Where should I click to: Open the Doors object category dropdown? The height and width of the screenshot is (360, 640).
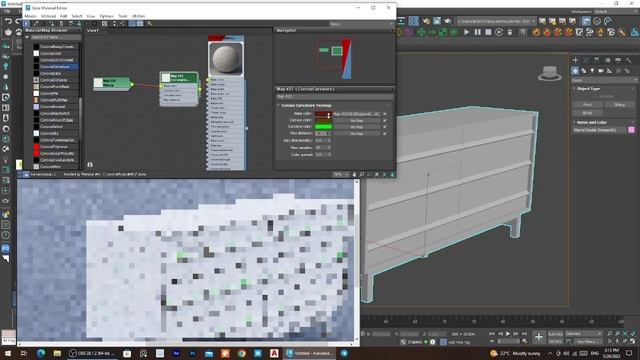604,80
